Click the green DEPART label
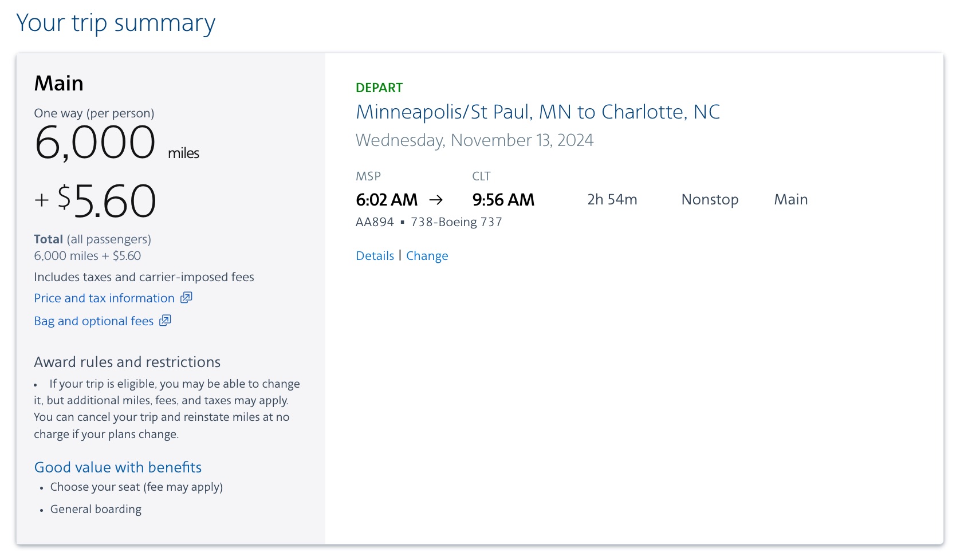This screenshot has width=968, height=560. 379,88
